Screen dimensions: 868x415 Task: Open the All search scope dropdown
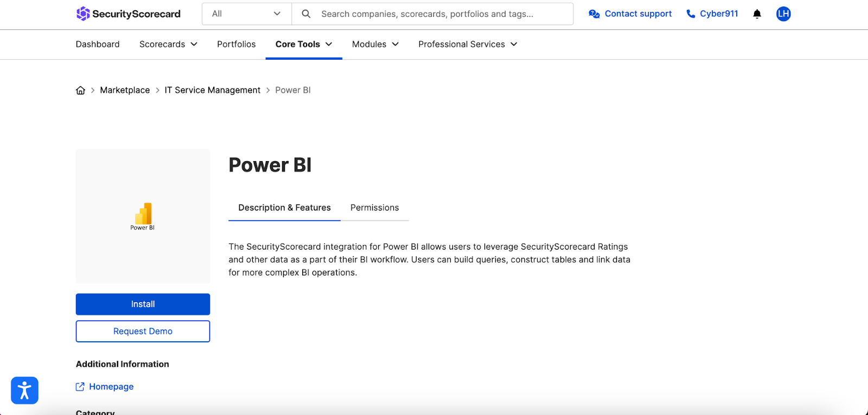(x=247, y=14)
